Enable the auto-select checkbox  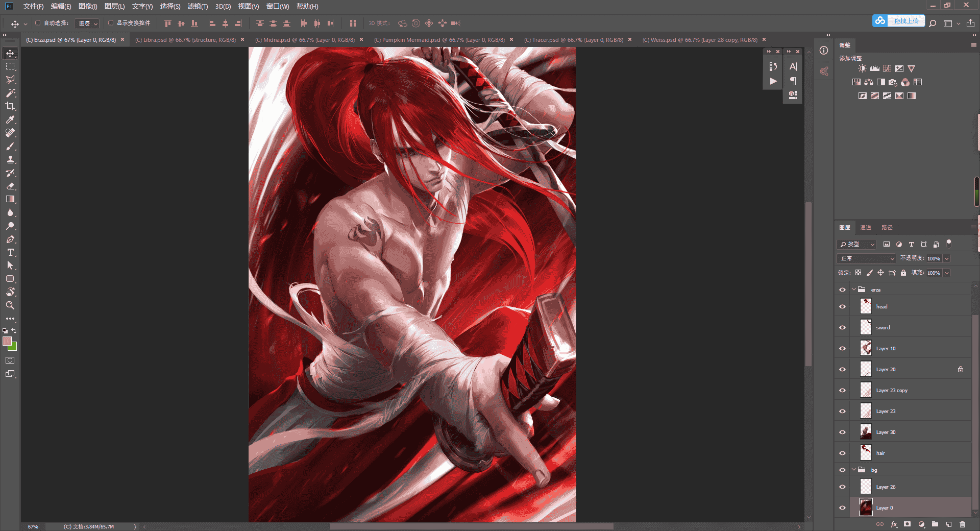point(38,23)
